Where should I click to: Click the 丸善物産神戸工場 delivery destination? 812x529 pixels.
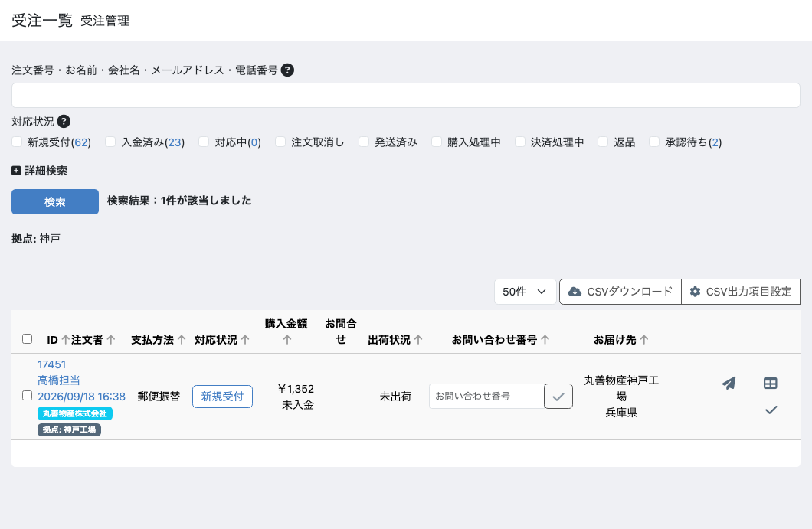pyautogui.click(x=621, y=388)
